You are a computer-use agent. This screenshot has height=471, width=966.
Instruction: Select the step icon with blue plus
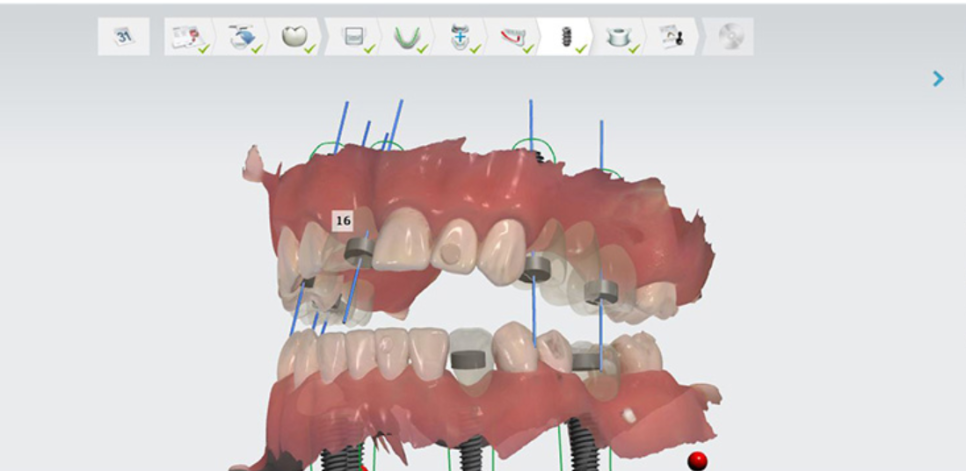(460, 37)
